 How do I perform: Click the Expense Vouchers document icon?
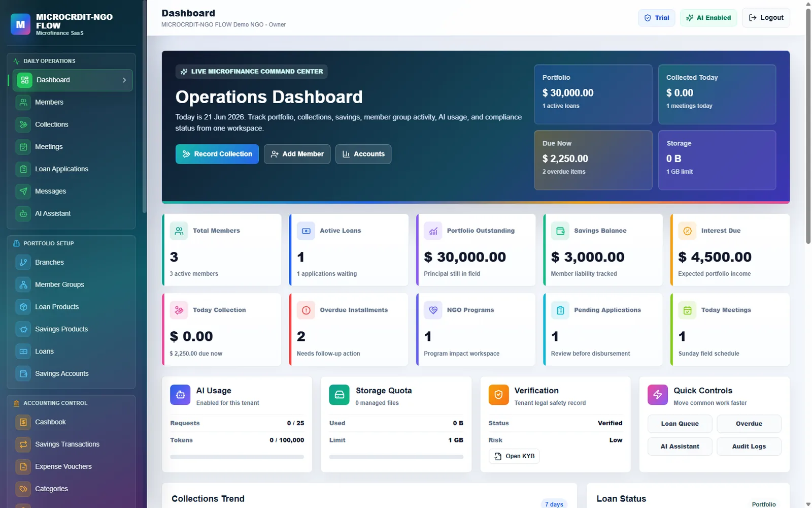23,467
